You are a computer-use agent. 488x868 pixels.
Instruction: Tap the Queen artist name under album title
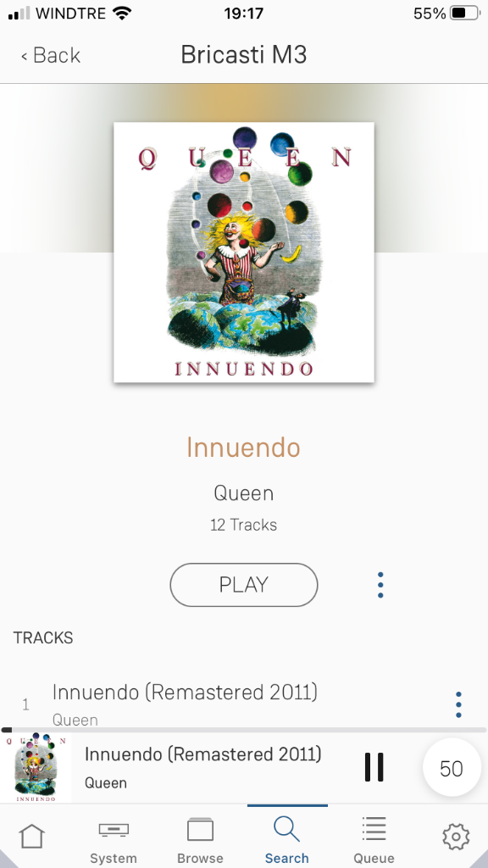(x=244, y=493)
